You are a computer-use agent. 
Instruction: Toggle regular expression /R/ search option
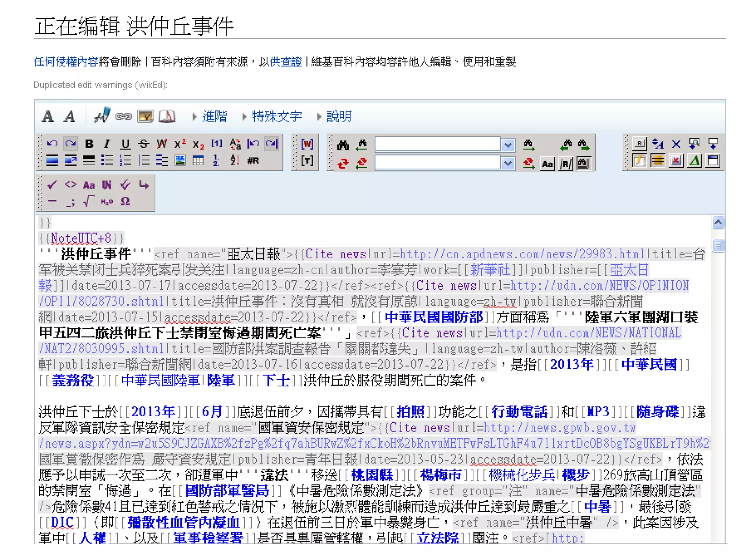pyautogui.click(x=565, y=164)
